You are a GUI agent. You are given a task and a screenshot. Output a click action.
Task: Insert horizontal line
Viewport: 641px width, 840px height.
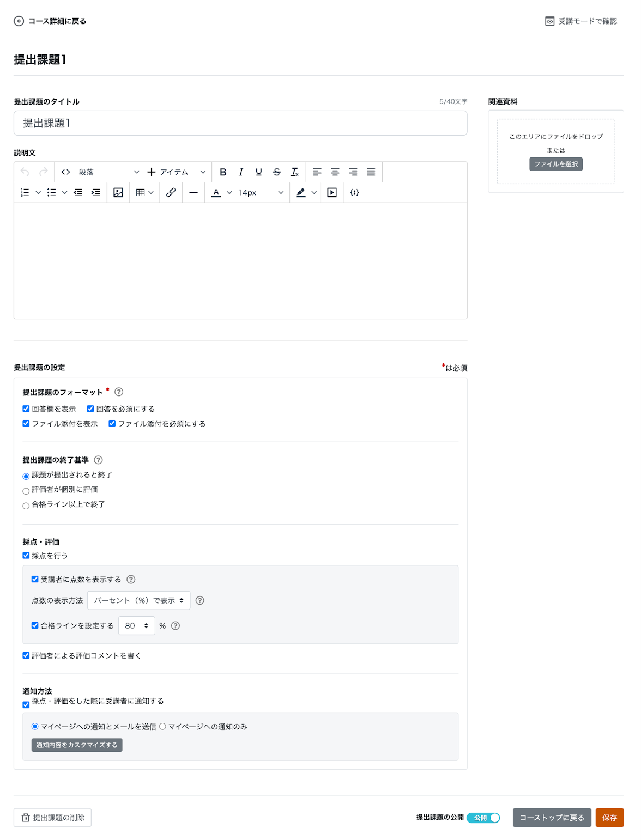point(193,193)
